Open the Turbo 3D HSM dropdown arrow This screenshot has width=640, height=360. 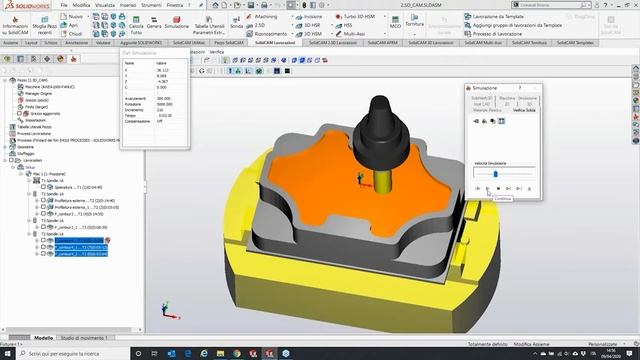[384, 17]
